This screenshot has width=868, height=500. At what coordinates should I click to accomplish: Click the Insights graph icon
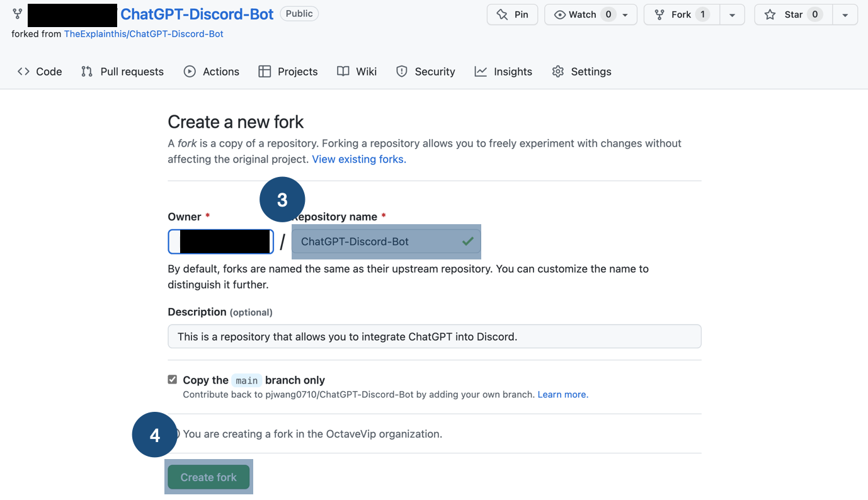click(481, 71)
